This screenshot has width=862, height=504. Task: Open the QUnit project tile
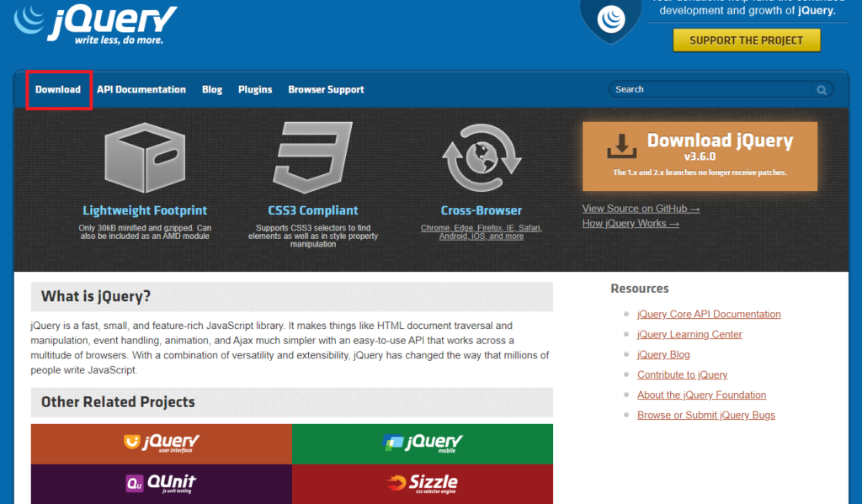coord(162,483)
